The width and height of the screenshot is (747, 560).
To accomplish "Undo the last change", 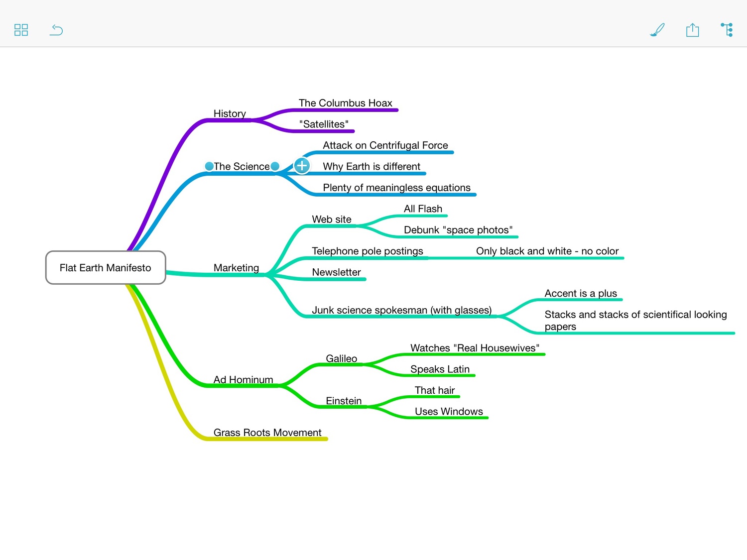I will coord(56,30).
